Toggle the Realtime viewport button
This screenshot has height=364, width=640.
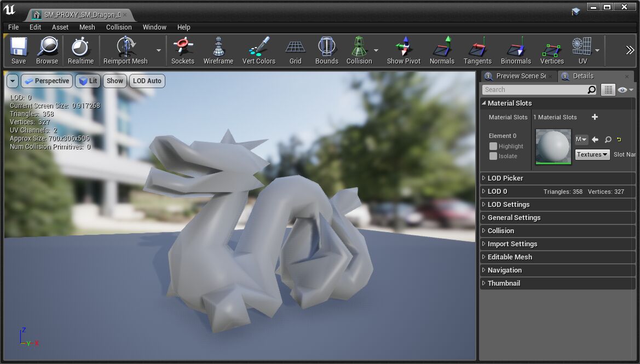click(x=80, y=51)
